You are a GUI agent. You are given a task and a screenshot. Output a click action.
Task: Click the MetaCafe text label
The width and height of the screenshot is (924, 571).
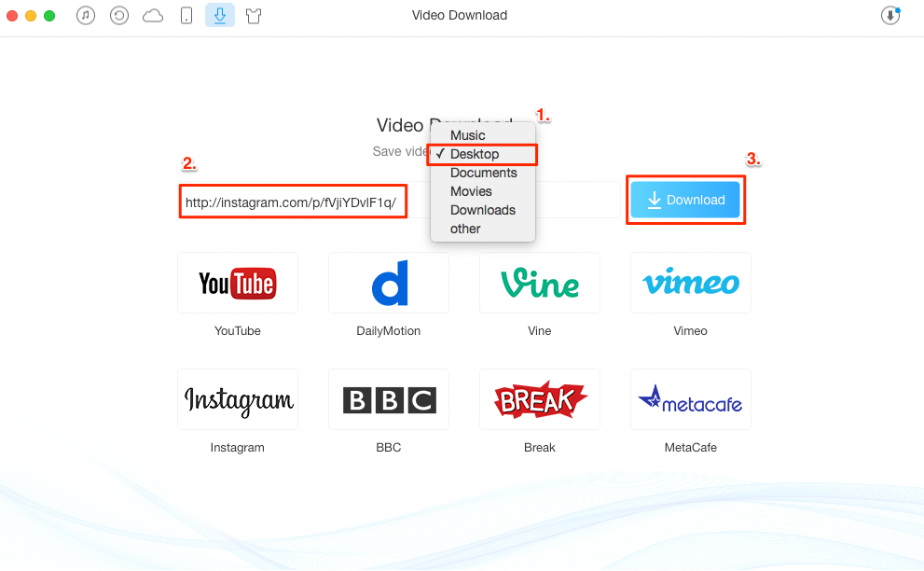coord(691,448)
